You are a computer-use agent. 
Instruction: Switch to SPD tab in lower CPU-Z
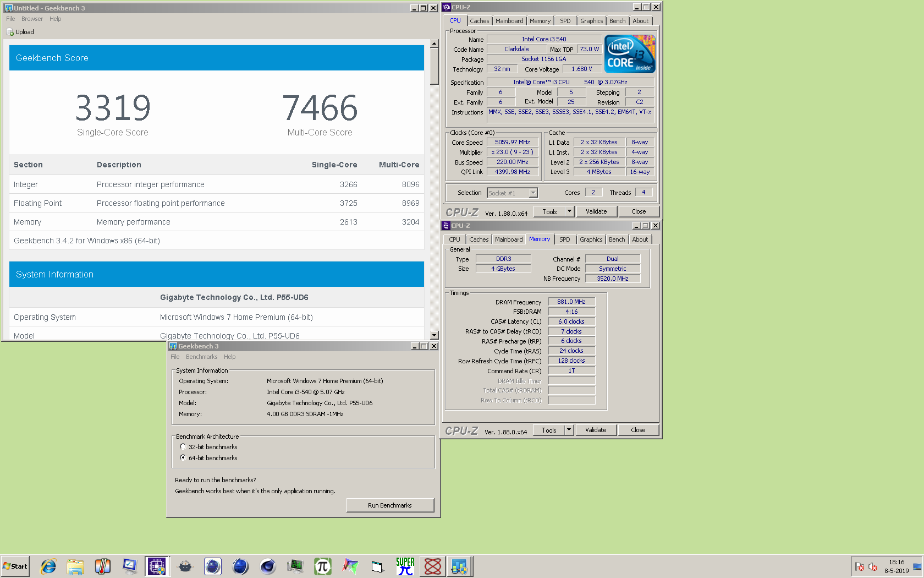[x=564, y=239]
